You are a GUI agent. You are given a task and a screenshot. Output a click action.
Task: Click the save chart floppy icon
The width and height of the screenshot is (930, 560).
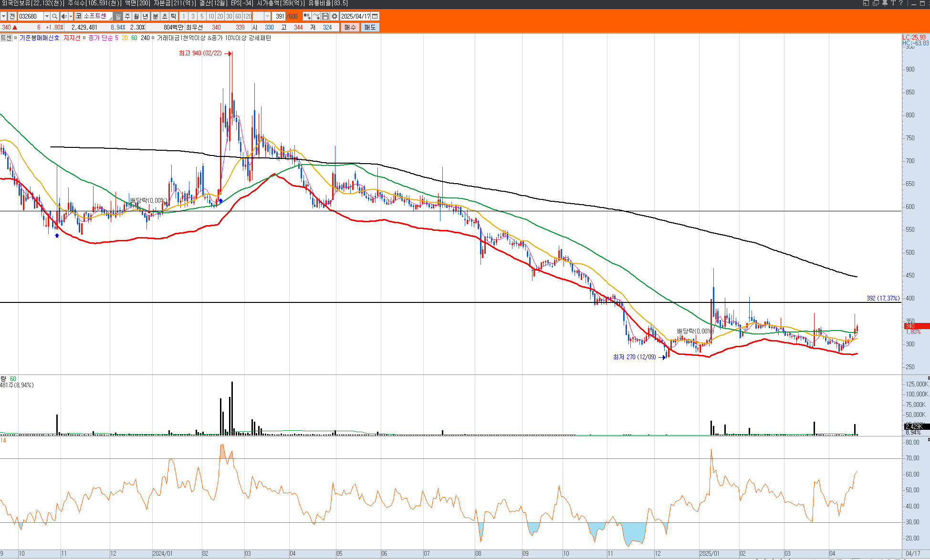pyautogui.click(x=325, y=16)
